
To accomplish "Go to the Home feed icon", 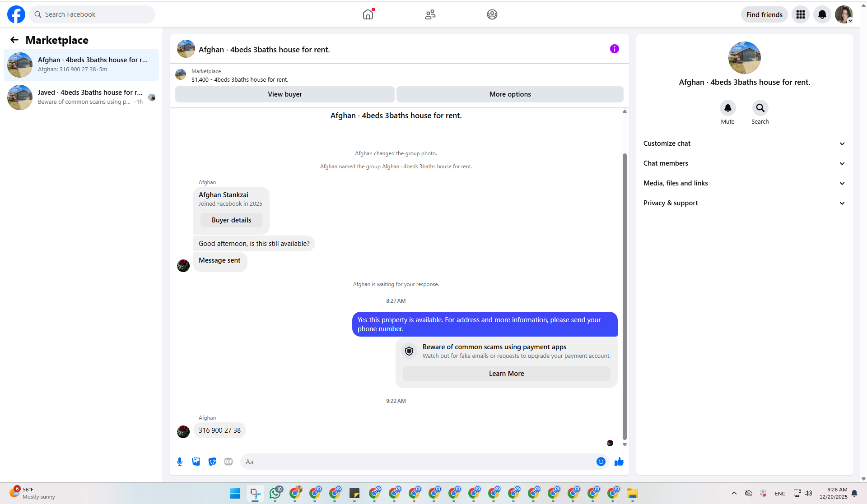I will (368, 14).
